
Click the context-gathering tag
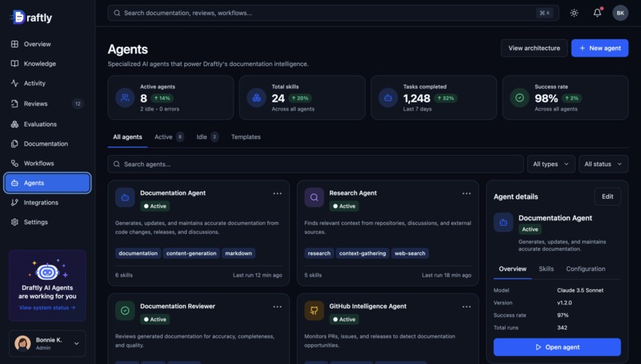[x=362, y=254]
